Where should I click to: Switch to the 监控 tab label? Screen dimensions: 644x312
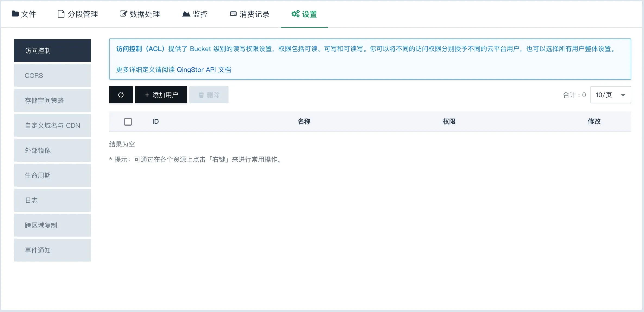pyautogui.click(x=200, y=14)
